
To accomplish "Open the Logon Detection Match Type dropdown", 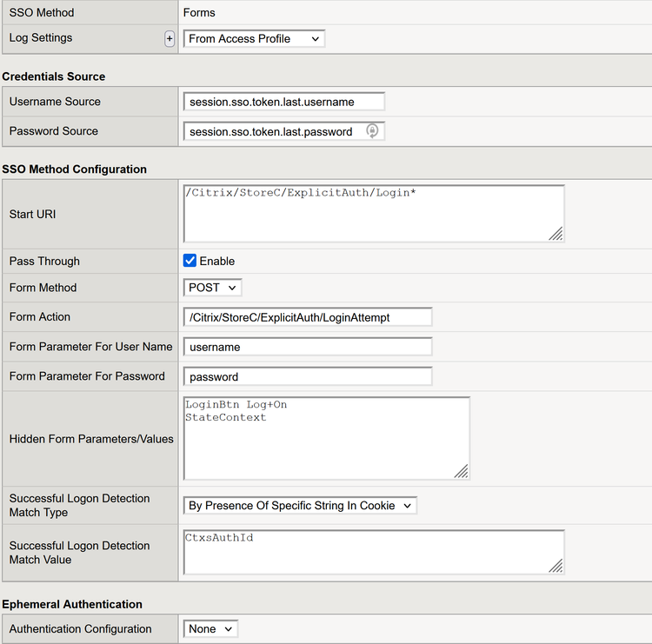I will click(300, 506).
